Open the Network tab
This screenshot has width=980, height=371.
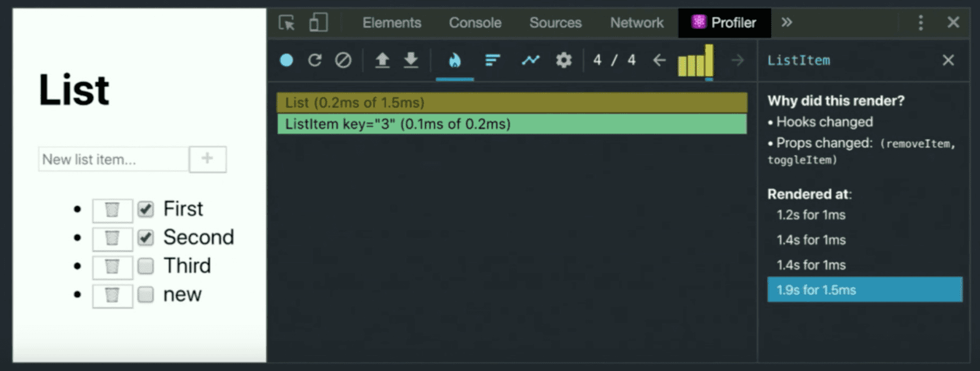pos(637,23)
